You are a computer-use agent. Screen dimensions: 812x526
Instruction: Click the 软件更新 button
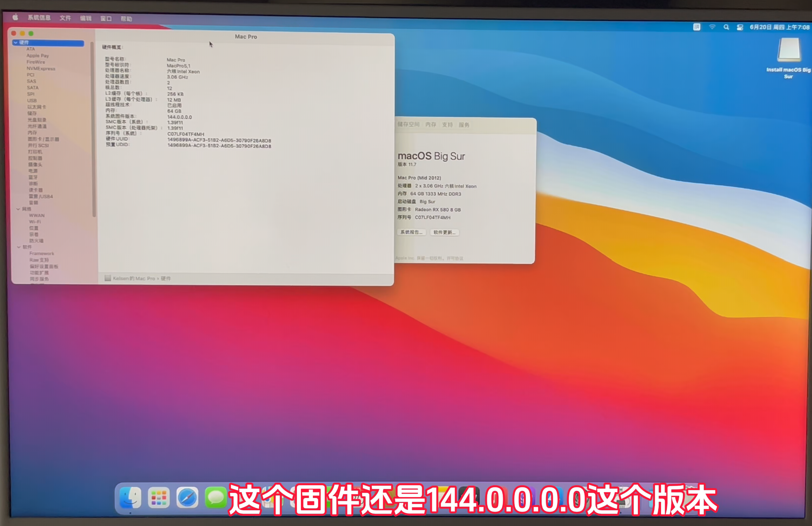(x=444, y=232)
